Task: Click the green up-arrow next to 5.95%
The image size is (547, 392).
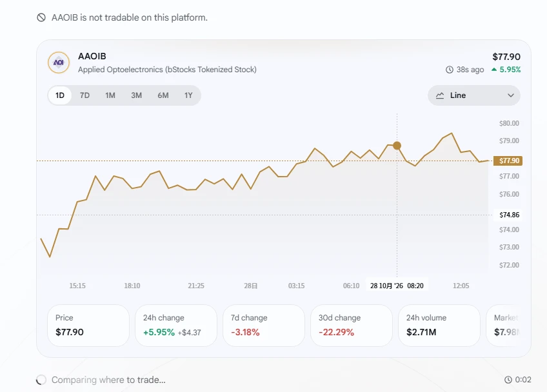Action: click(494, 70)
